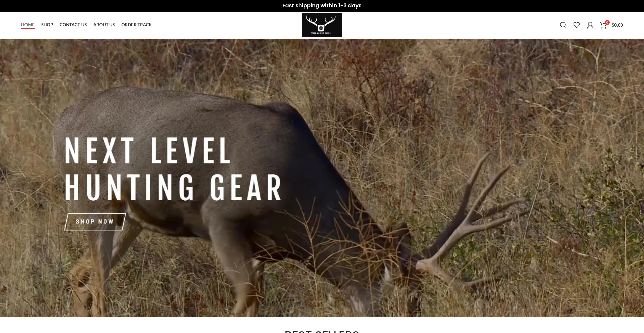Viewport: 644px width, 333px height.
Task: Click the $0.00 cart total
Action: click(x=617, y=25)
